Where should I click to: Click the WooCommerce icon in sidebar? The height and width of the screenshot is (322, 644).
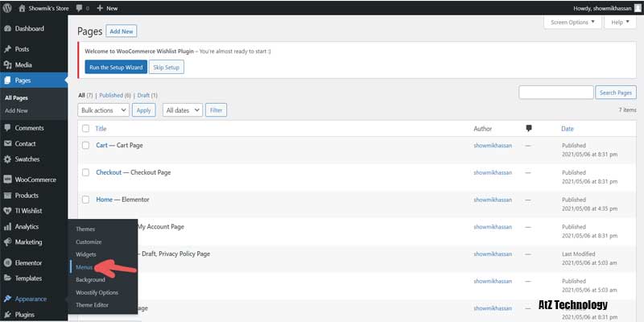7,180
